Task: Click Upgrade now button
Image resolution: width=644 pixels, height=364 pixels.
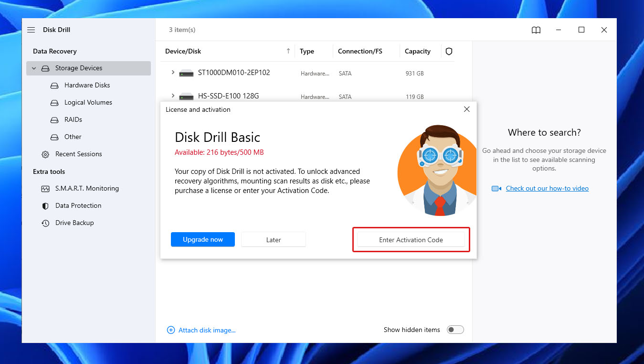Action: coord(203,239)
